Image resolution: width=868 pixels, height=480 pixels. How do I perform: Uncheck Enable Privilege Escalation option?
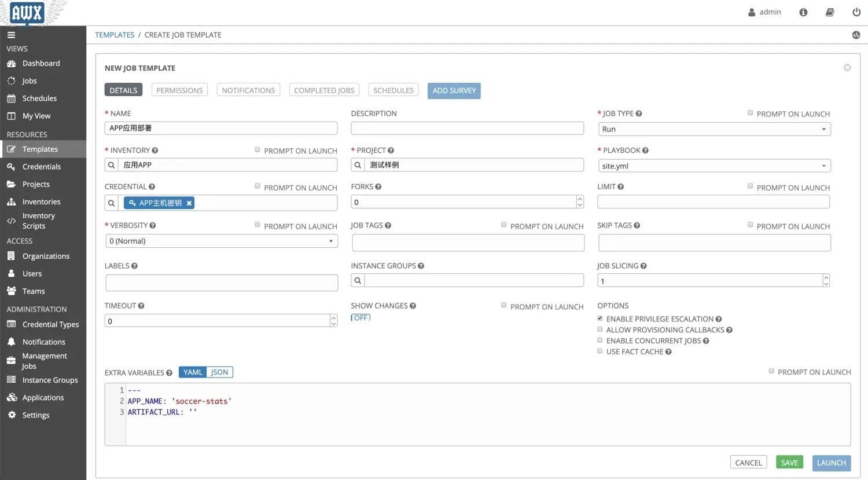[x=600, y=318]
